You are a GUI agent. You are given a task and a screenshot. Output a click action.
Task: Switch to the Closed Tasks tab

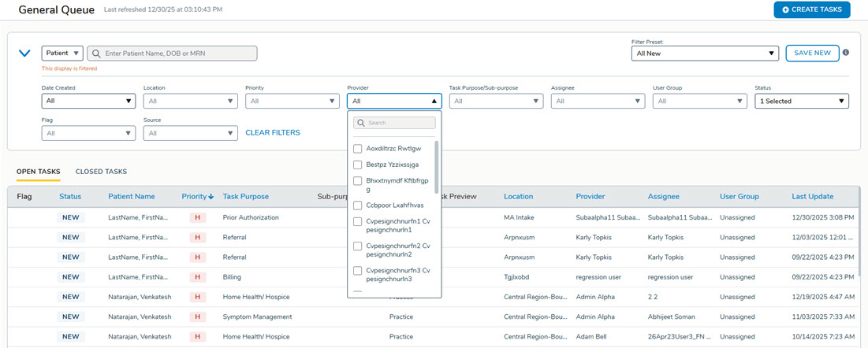[x=101, y=172]
